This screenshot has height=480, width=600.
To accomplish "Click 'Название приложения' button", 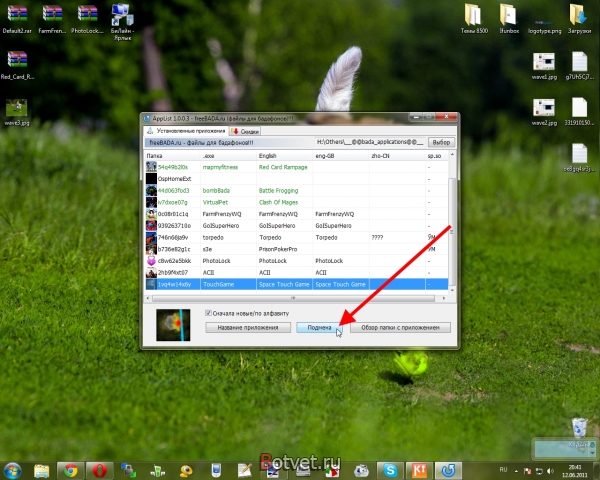I will pos(249,327).
